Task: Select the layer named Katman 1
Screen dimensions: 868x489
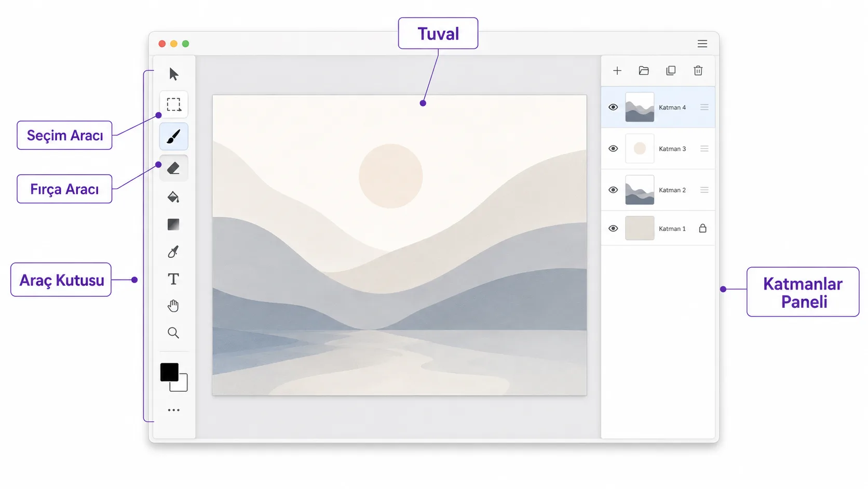Action: point(658,228)
